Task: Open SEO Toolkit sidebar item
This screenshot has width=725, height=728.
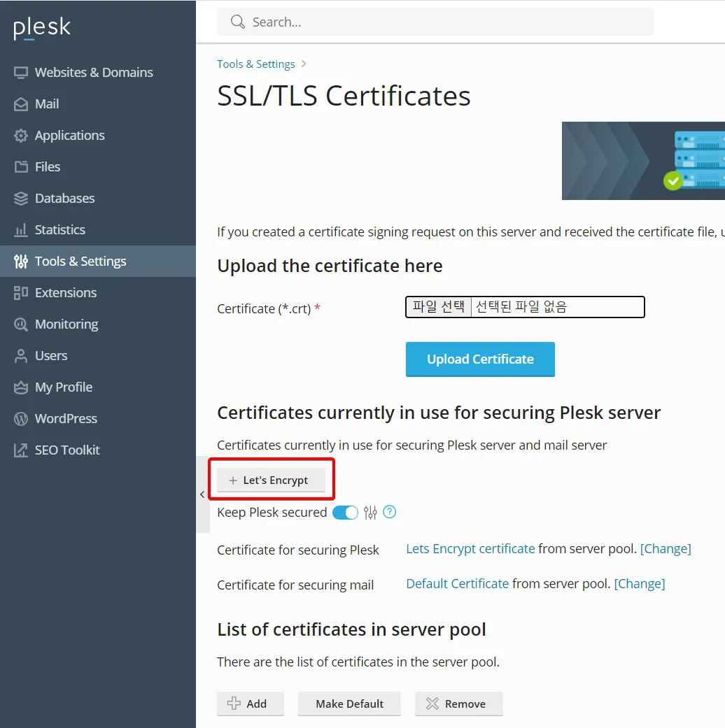Action: [98, 450]
